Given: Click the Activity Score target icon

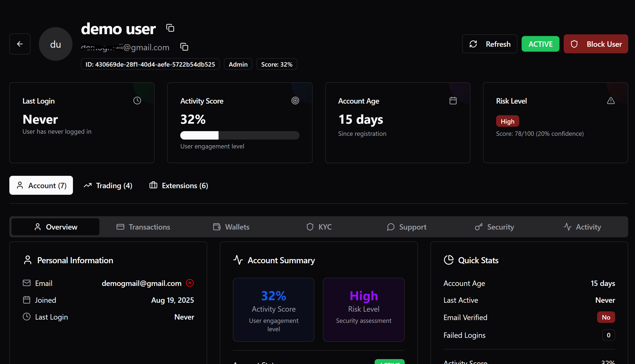Looking at the screenshot, I should click(x=295, y=101).
